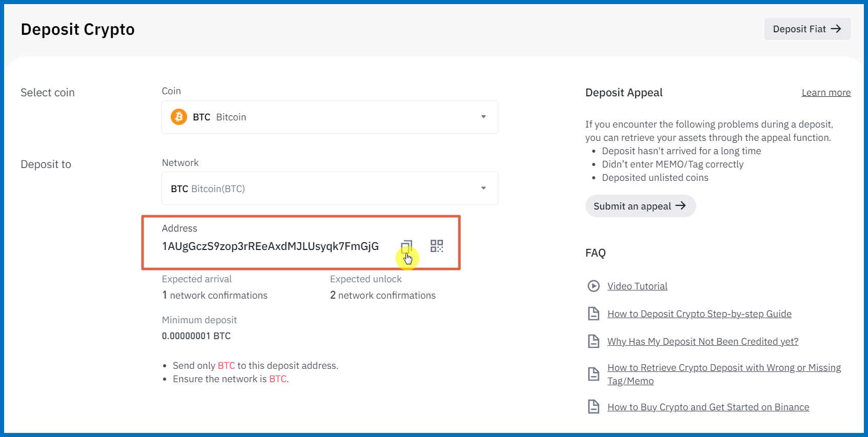Copy the BTC deposit address

click(x=406, y=246)
